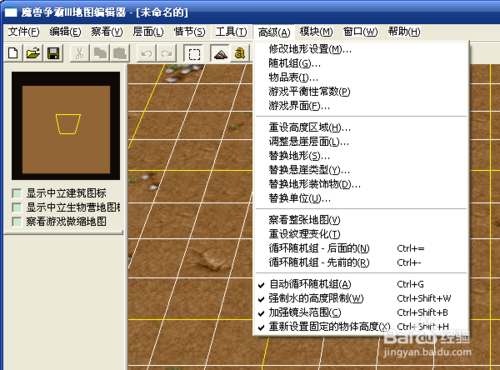Choose 随机组(G)... menu entry

click(x=361, y=64)
